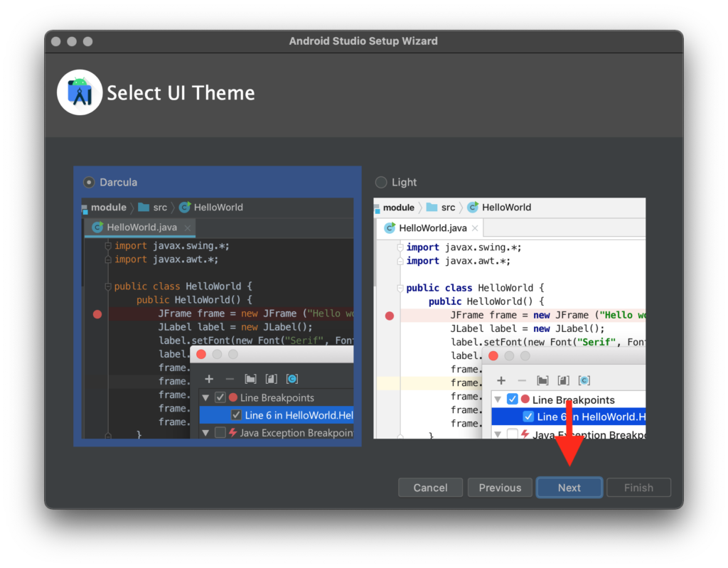728x568 pixels.
Task: Fold HelloWorld class marker in Light preview
Action: pyautogui.click(x=400, y=288)
